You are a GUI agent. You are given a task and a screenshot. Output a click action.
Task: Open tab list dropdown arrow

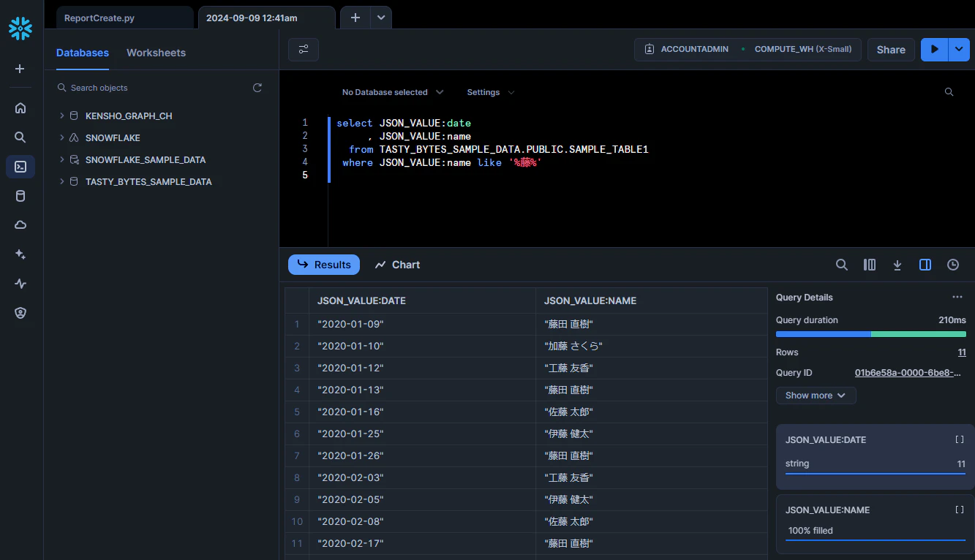click(x=381, y=18)
